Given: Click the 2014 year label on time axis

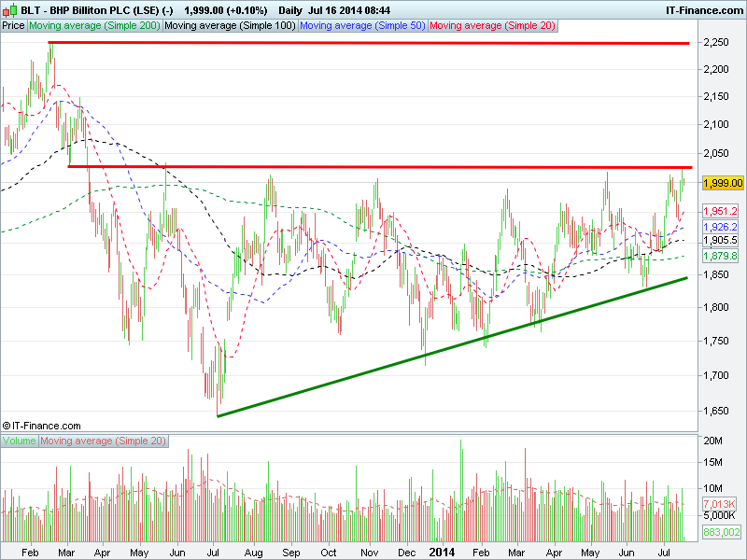Looking at the screenshot, I should pos(442,553).
